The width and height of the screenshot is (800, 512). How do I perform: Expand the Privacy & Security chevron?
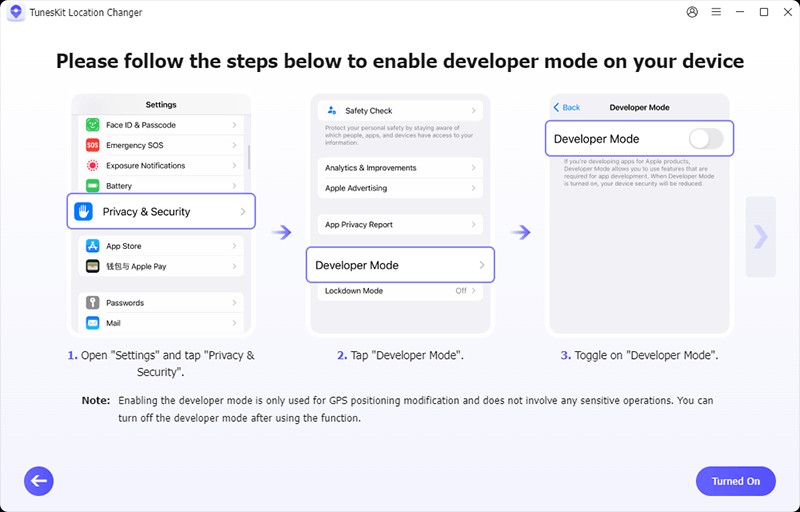coord(243,212)
